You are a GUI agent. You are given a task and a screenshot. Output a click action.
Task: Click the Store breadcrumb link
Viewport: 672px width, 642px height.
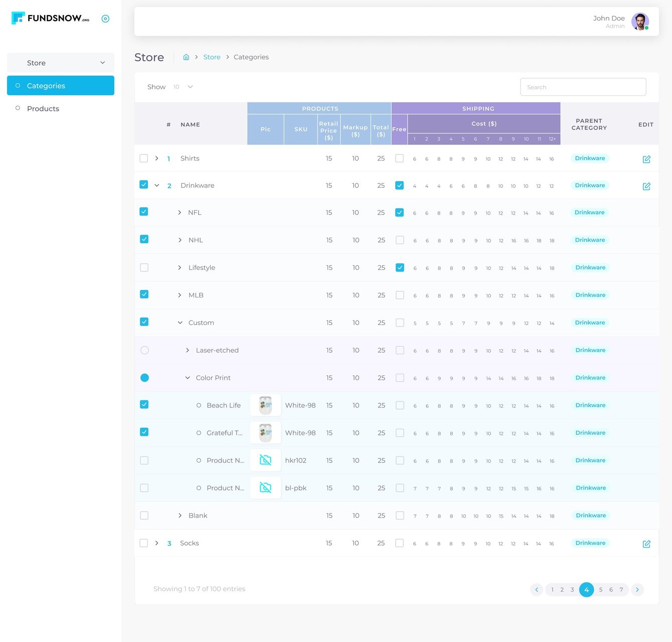(212, 57)
